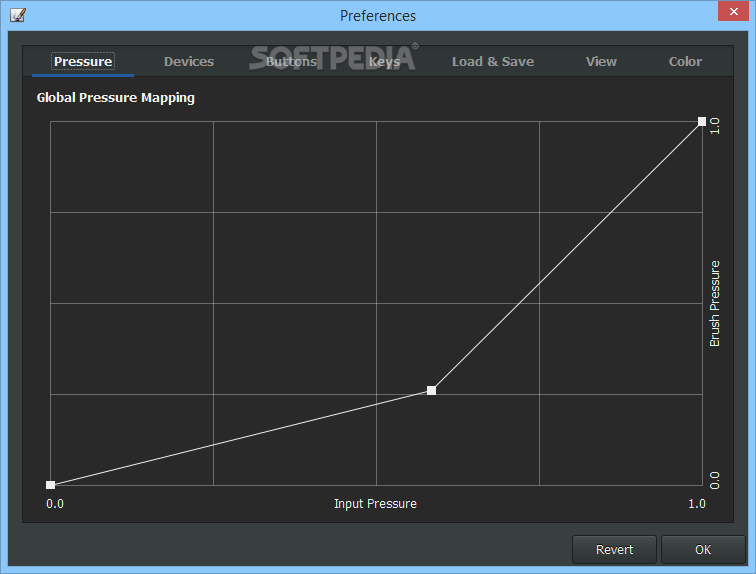
Task: Open the Buttons tab
Action: pyautogui.click(x=291, y=62)
